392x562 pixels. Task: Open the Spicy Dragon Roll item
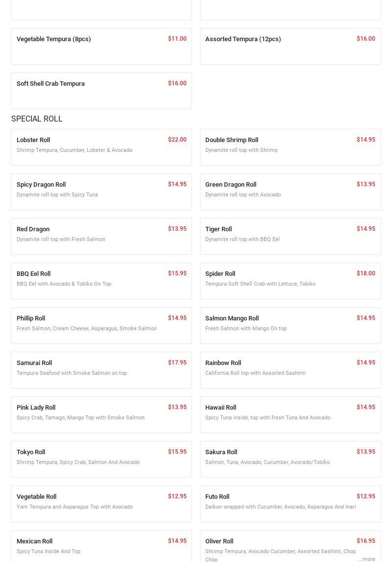click(101, 192)
